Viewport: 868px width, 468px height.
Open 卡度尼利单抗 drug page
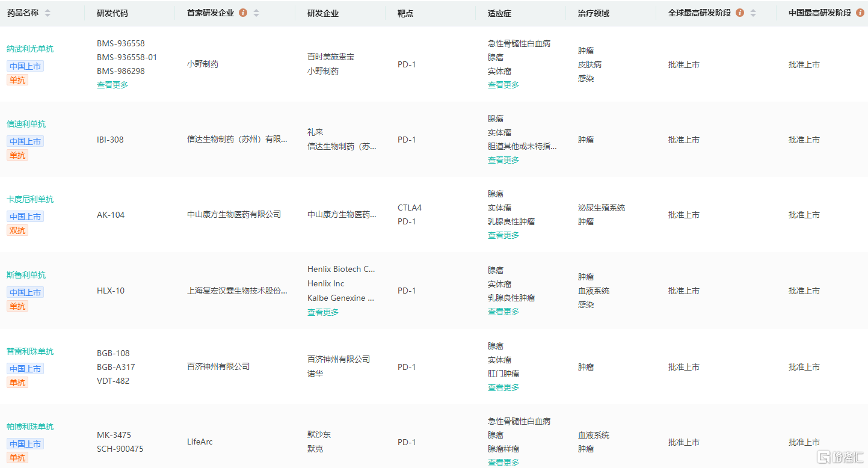[x=30, y=199]
